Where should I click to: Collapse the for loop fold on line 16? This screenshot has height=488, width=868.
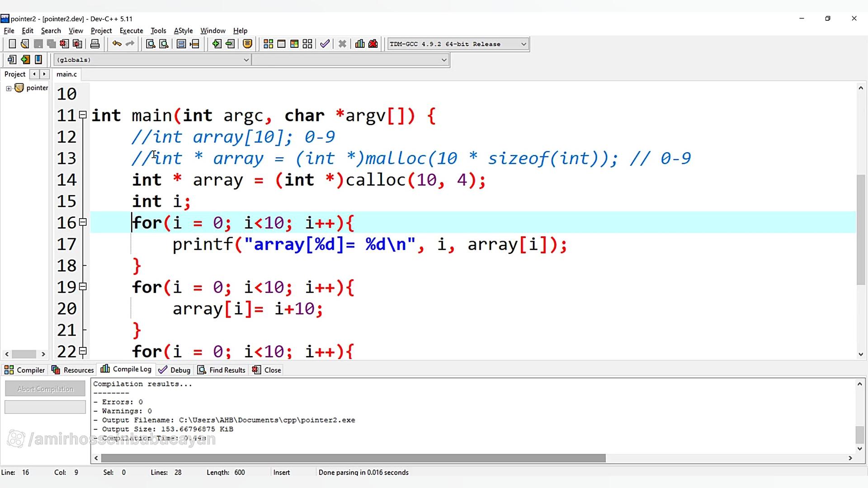(83, 222)
